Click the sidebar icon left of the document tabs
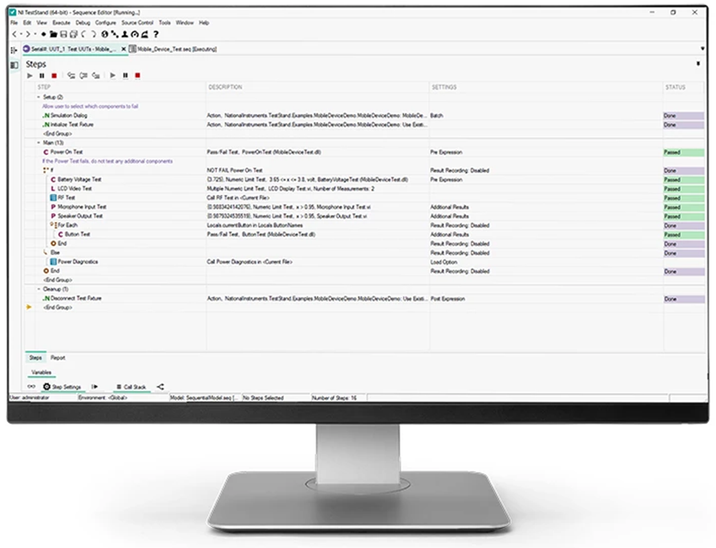The width and height of the screenshot is (716, 548). coord(14,50)
